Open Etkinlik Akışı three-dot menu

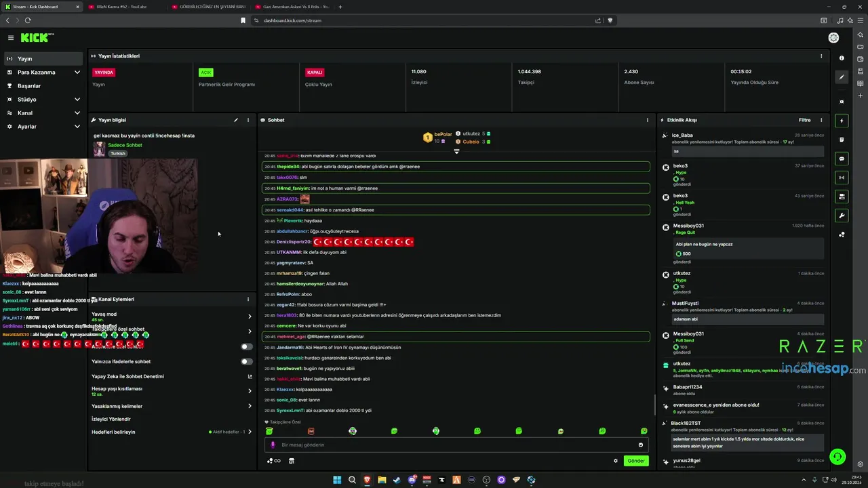click(821, 120)
